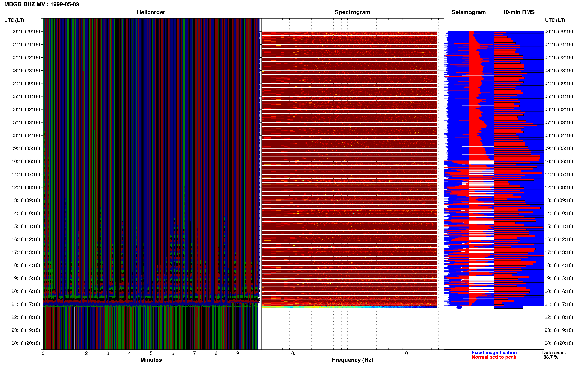588x368 pixels.
Task: Select left time label '01:18 (21:18)'
Action: (x=26, y=45)
